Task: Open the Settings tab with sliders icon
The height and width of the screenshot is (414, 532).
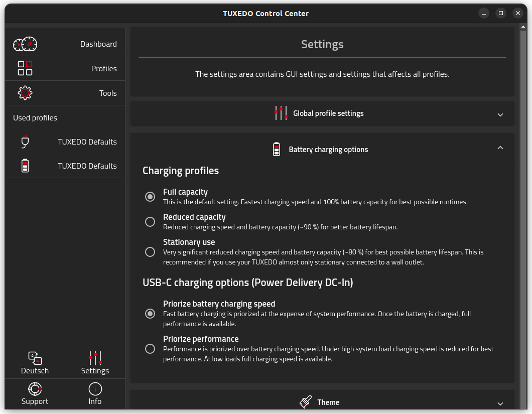Action: (x=95, y=363)
